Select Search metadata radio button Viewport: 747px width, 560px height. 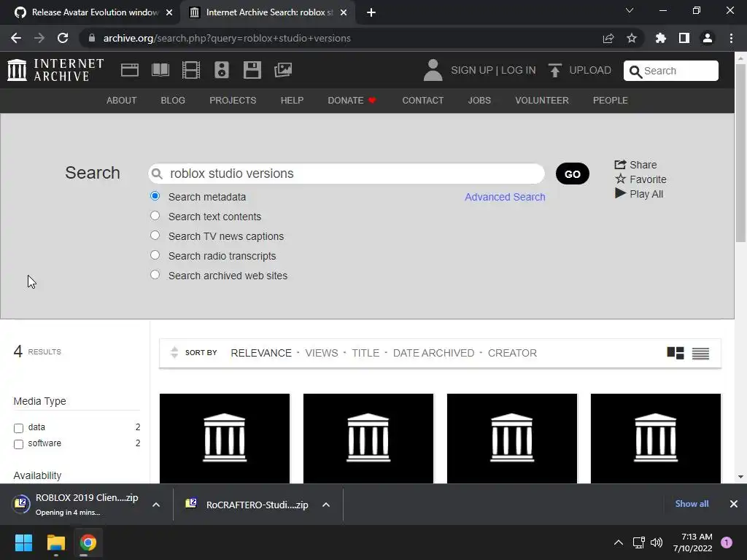(x=155, y=195)
